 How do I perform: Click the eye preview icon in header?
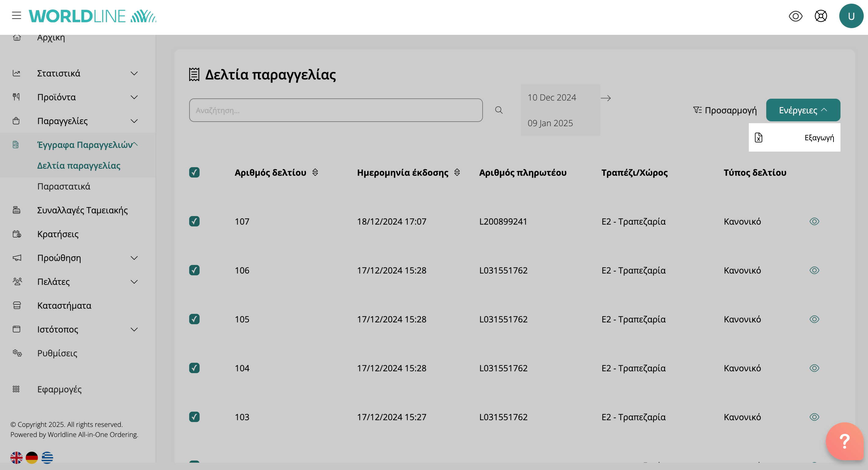[795, 16]
